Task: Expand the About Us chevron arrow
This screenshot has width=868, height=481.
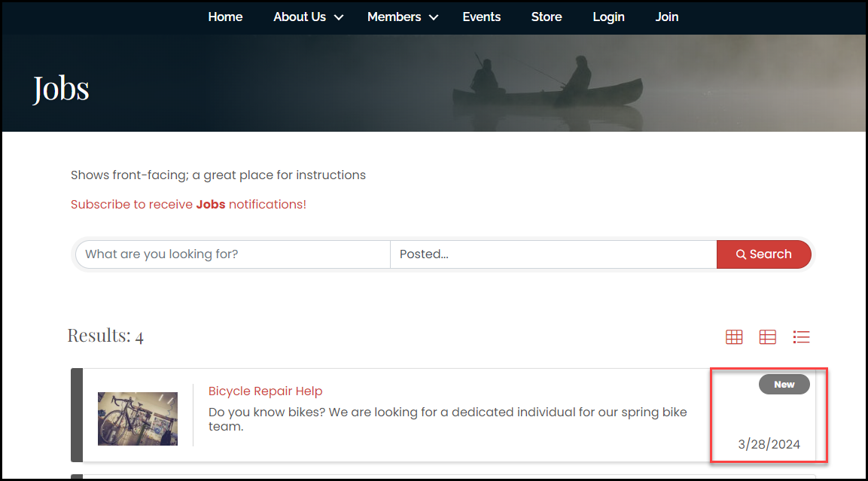Action: click(339, 17)
